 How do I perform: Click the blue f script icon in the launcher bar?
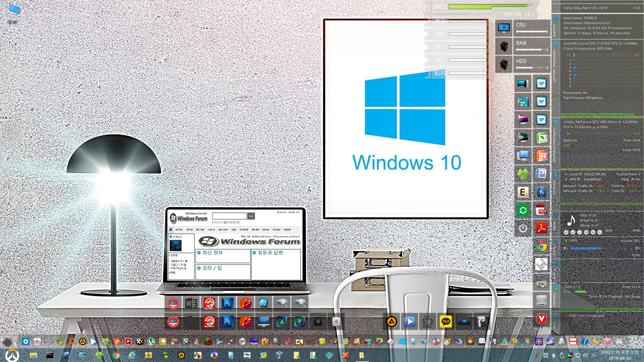[x=584, y=342]
